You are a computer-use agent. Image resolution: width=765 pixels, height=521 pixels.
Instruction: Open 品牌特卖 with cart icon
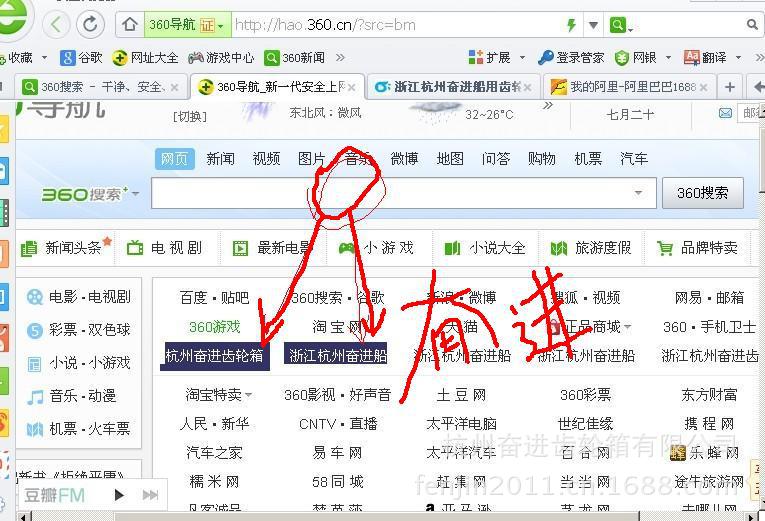[x=697, y=248]
